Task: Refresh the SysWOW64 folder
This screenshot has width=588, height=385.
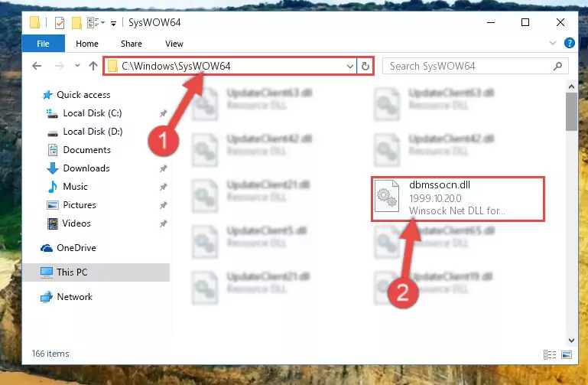Action: pyautogui.click(x=365, y=67)
